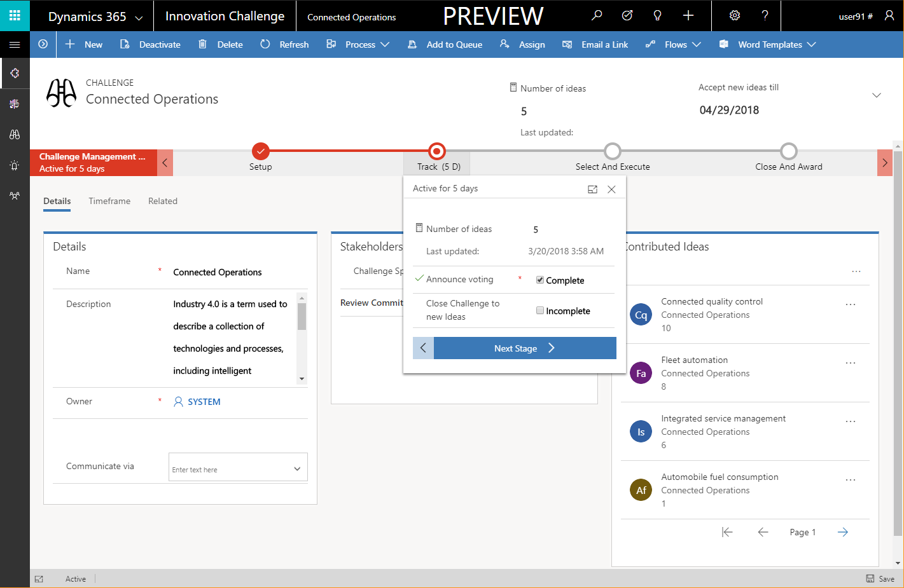Click the Next Stage button
Image resolution: width=904 pixels, height=588 pixels.
(x=524, y=348)
